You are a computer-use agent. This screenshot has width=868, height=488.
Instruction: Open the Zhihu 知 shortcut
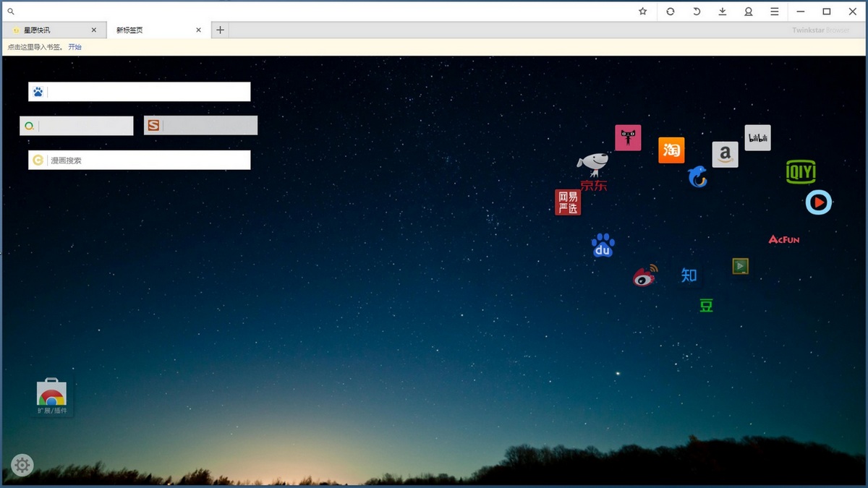[x=689, y=275]
